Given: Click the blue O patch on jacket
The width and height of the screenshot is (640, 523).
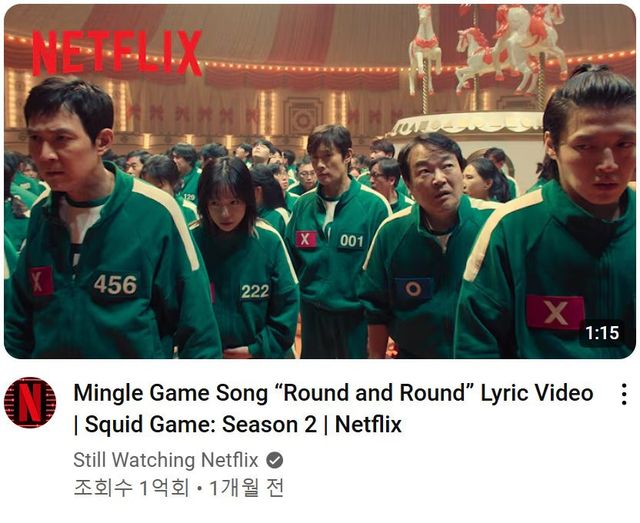Looking at the screenshot, I should (x=413, y=289).
